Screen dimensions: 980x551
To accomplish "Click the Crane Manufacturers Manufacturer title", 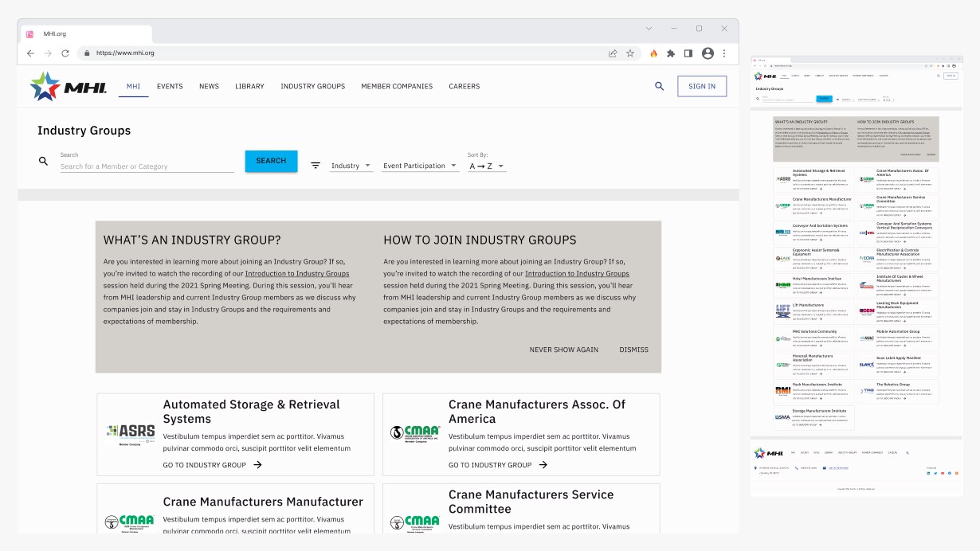I will click(x=263, y=502).
